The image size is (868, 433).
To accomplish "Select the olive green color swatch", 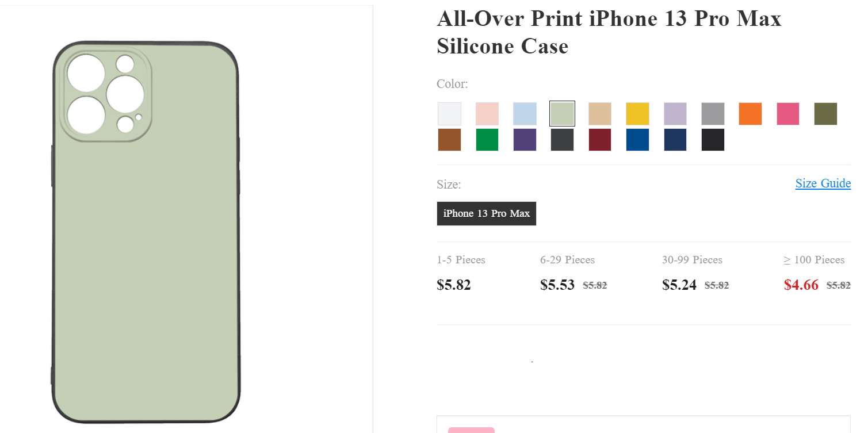I will pos(825,114).
